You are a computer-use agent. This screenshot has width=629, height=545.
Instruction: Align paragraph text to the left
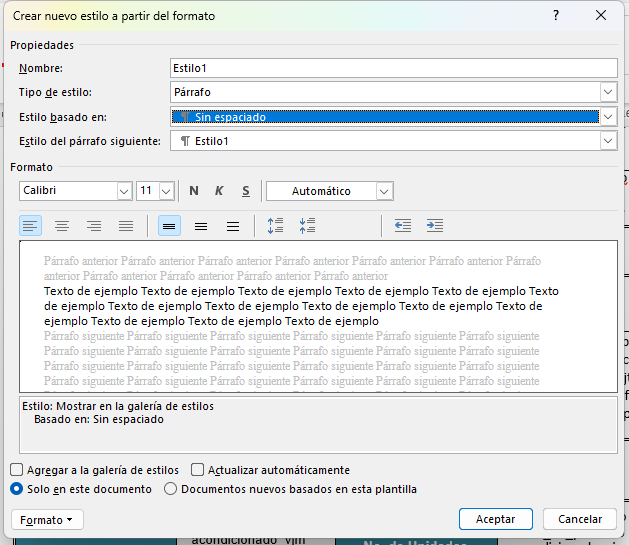tap(31, 226)
